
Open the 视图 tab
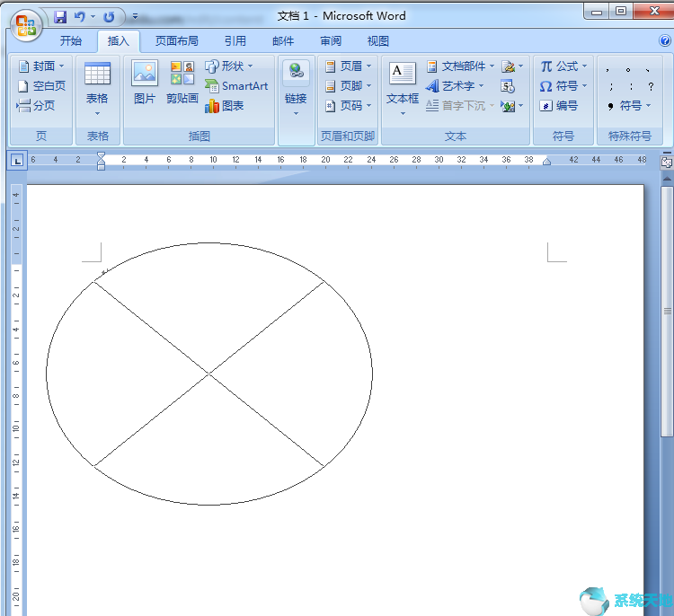(377, 40)
